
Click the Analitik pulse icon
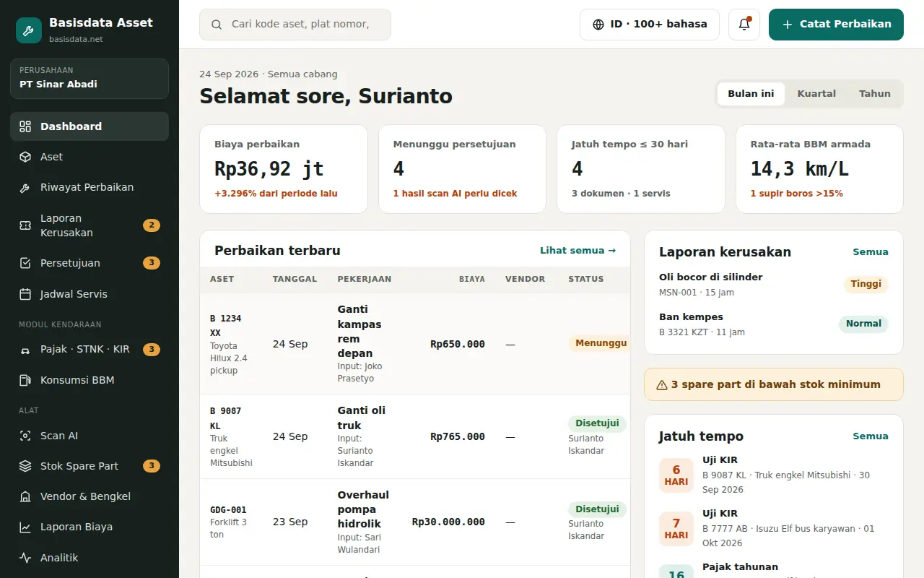[25, 558]
